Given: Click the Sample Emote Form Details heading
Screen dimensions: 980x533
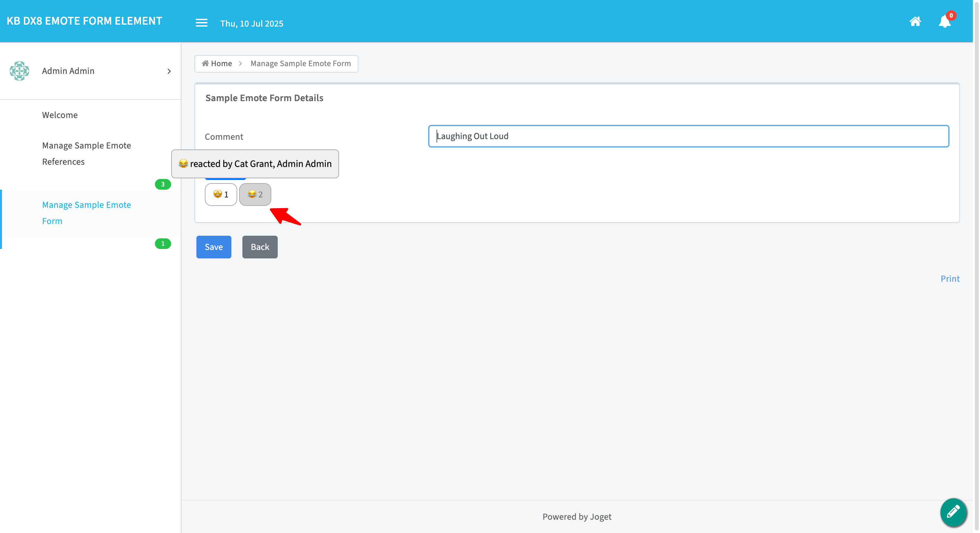Looking at the screenshot, I should coord(264,98).
